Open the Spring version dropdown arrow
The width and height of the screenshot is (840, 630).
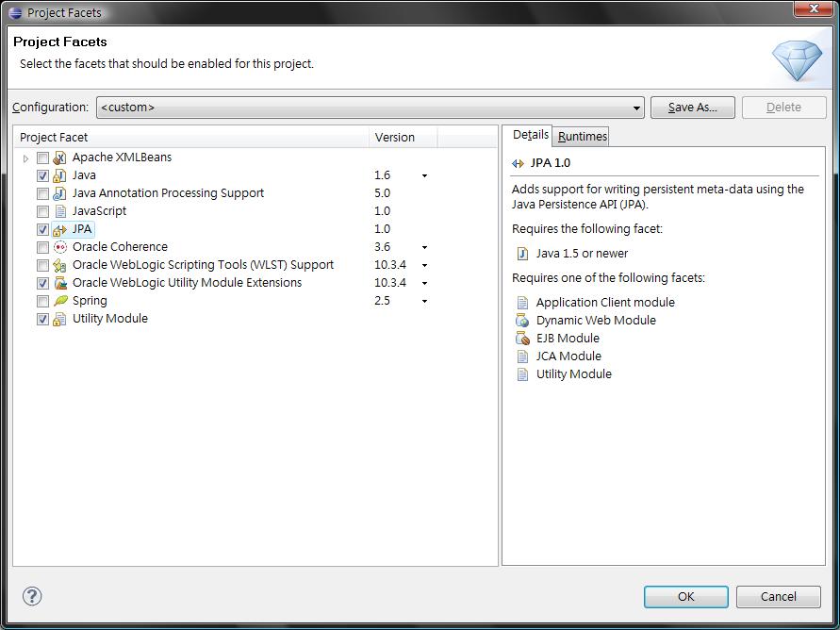click(424, 301)
